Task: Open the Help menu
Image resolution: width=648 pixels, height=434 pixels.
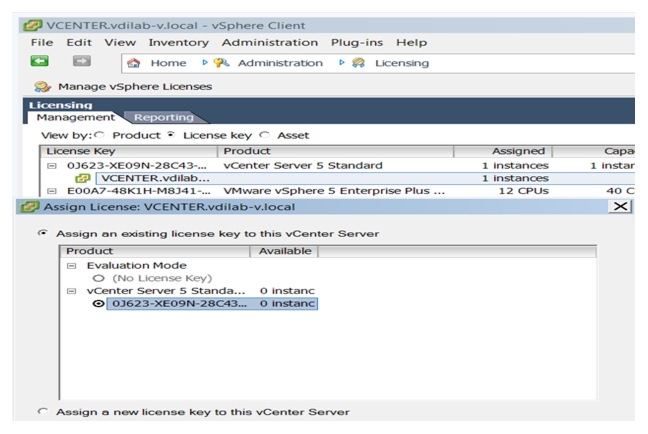Action: point(411,43)
